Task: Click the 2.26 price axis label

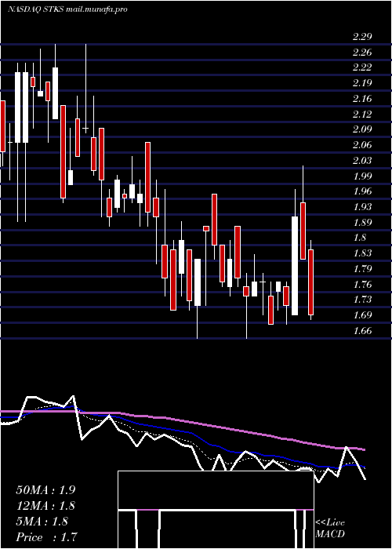Action: (x=362, y=53)
